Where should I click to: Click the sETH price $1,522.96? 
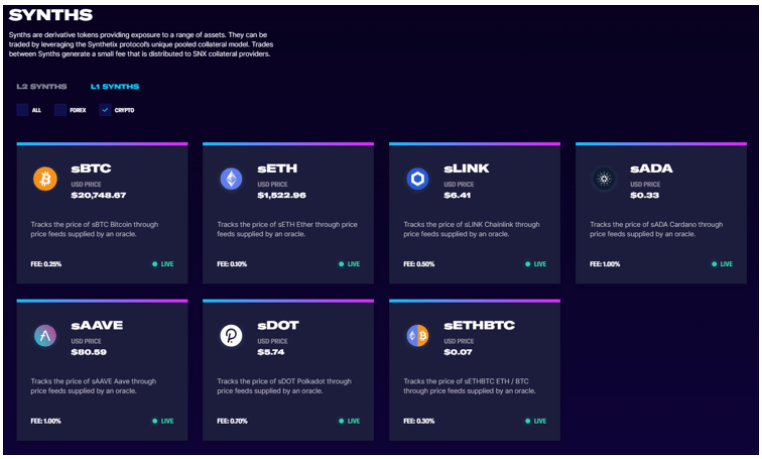pyautogui.click(x=282, y=195)
